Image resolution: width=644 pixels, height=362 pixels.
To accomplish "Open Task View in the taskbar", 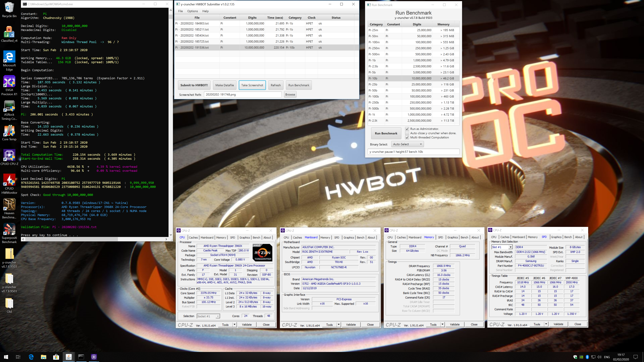I will tap(18, 357).
